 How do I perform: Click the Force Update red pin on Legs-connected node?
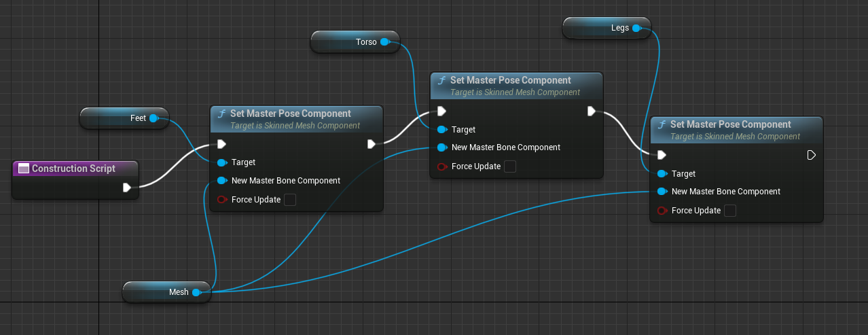tap(662, 211)
